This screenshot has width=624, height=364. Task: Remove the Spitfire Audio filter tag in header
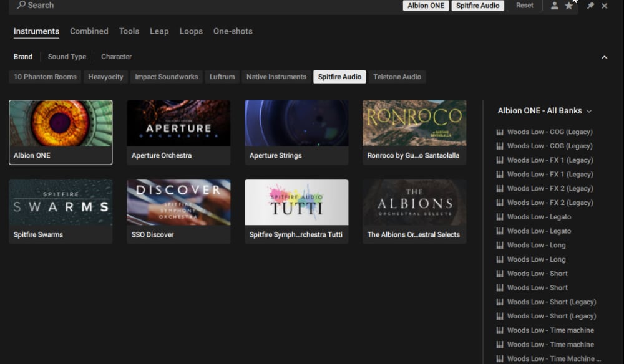(x=477, y=6)
